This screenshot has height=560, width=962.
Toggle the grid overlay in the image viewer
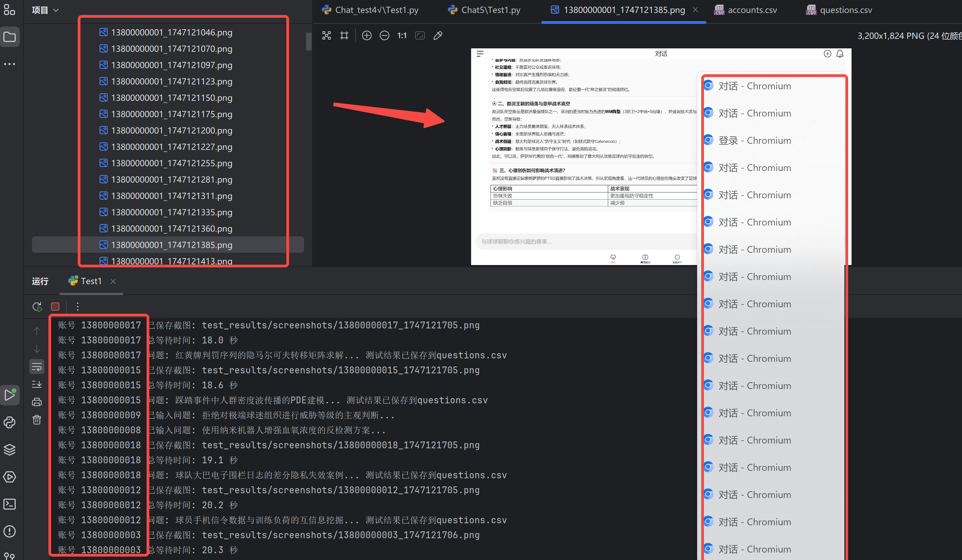pos(344,35)
